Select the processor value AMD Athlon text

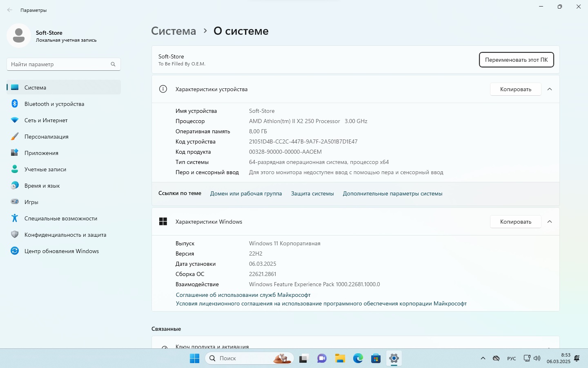click(x=308, y=121)
